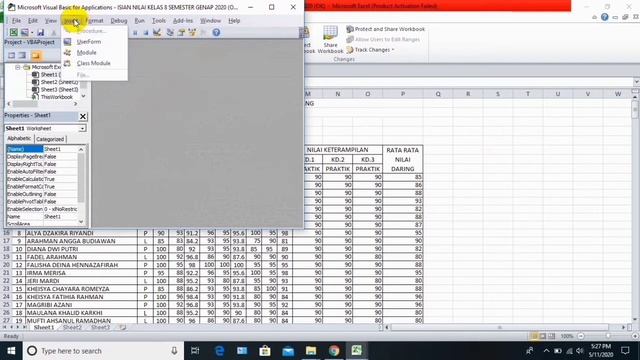Click blue Help icon in VBA toolbar
Image resolution: width=640 pixels, height=360 pixels.
[216, 32]
